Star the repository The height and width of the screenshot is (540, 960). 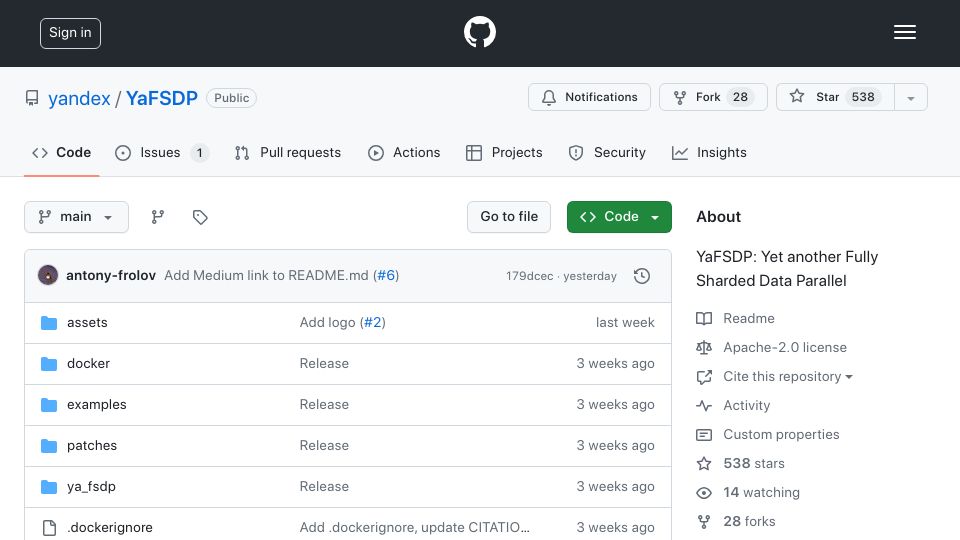(835, 97)
